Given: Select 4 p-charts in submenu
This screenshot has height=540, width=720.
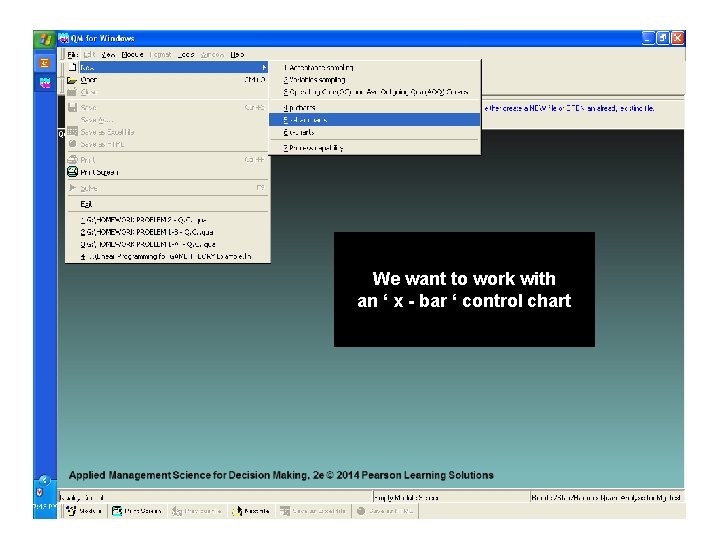Looking at the screenshot, I should pyautogui.click(x=375, y=108).
